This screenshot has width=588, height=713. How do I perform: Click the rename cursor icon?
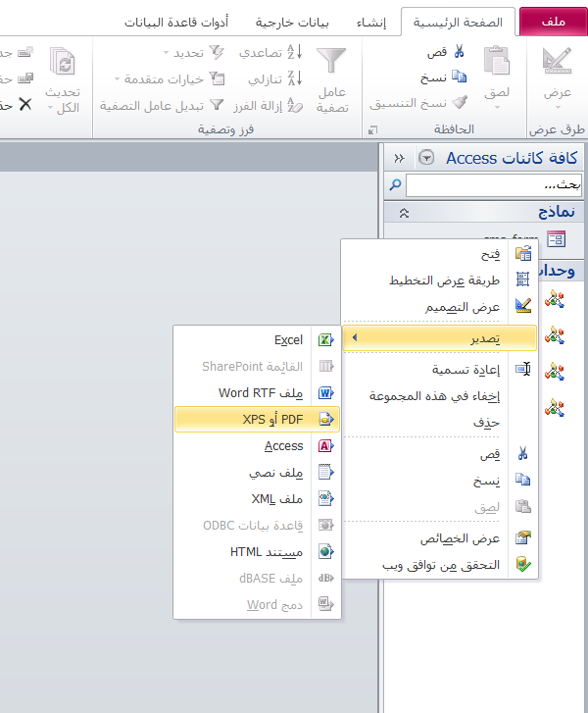[523, 369]
